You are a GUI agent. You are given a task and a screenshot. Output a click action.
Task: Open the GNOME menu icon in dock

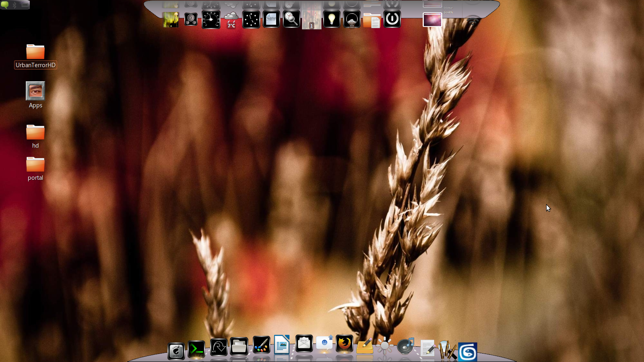(x=176, y=351)
